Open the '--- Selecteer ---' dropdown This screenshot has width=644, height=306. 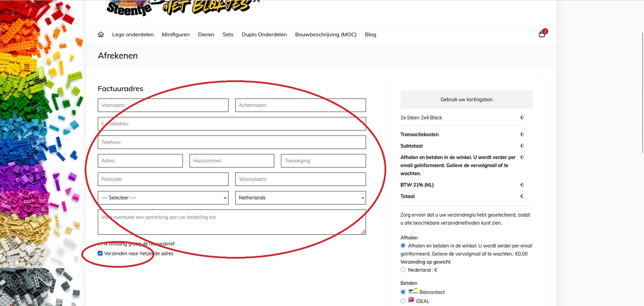[x=163, y=198]
